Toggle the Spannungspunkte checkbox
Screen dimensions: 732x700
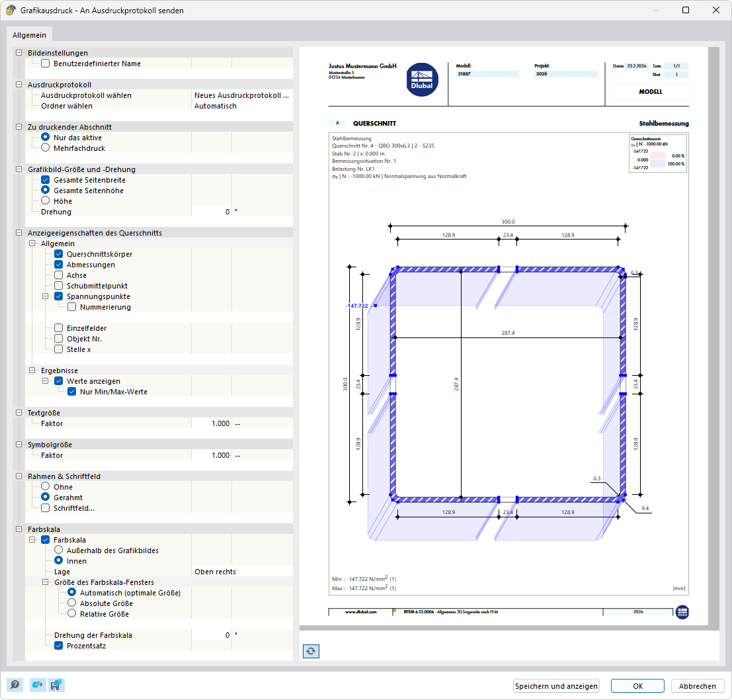tap(58, 296)
